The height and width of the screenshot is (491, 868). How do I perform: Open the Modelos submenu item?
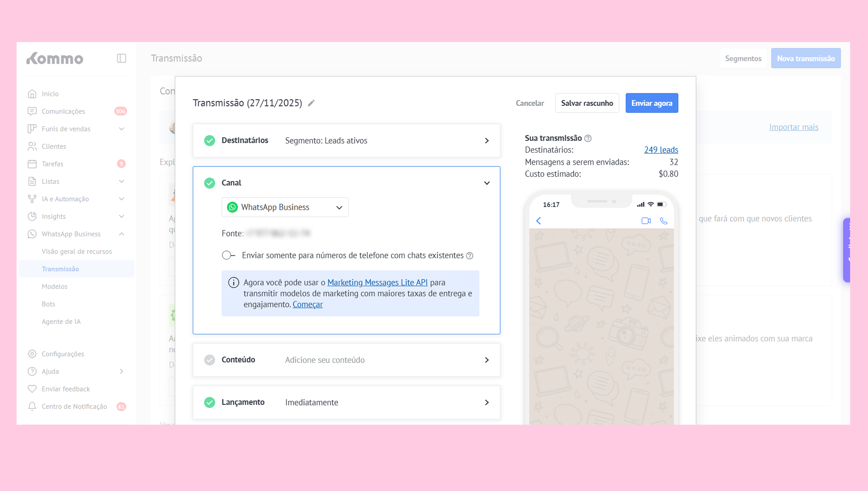point(55,286)
